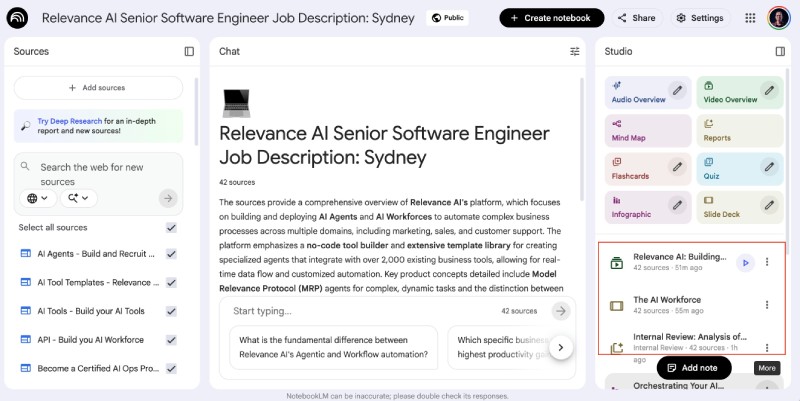Expand the research mode dropdown
Image resolution: width=800 pixels, height=401 pixels.
click(x=78, y=198)
